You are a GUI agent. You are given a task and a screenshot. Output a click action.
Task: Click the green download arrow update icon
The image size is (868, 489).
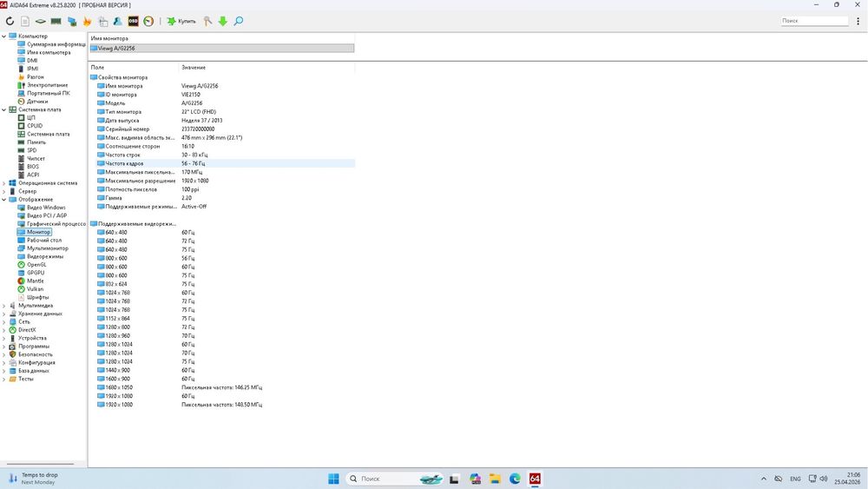pos(222,21)
